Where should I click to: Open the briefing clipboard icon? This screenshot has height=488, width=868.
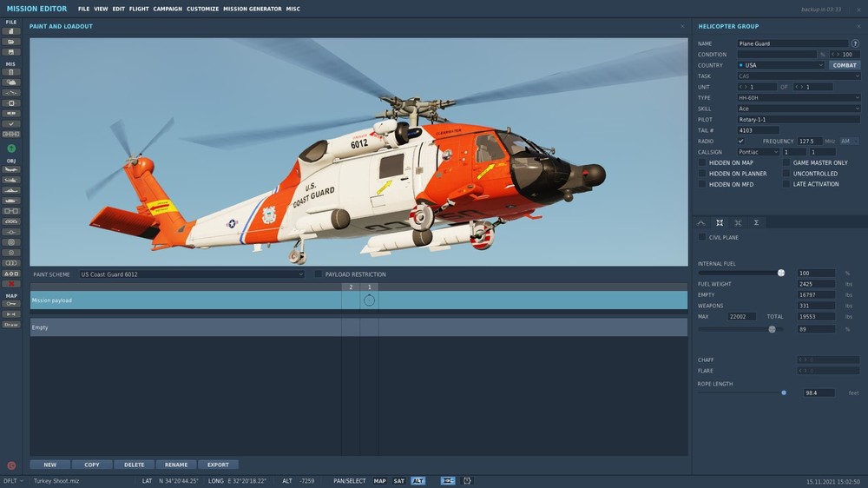pyautogui.click(x=11, y=72)
